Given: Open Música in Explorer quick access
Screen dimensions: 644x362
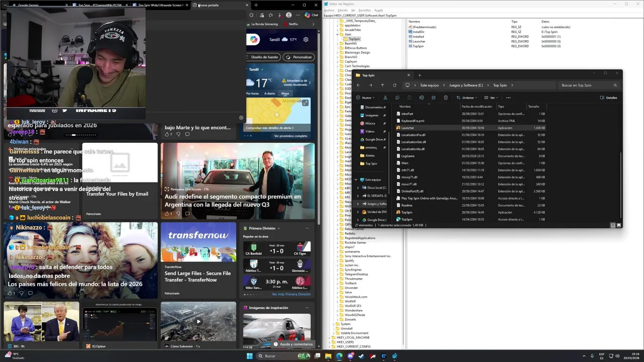Looking at the screenshot, I should click(370, 123).
